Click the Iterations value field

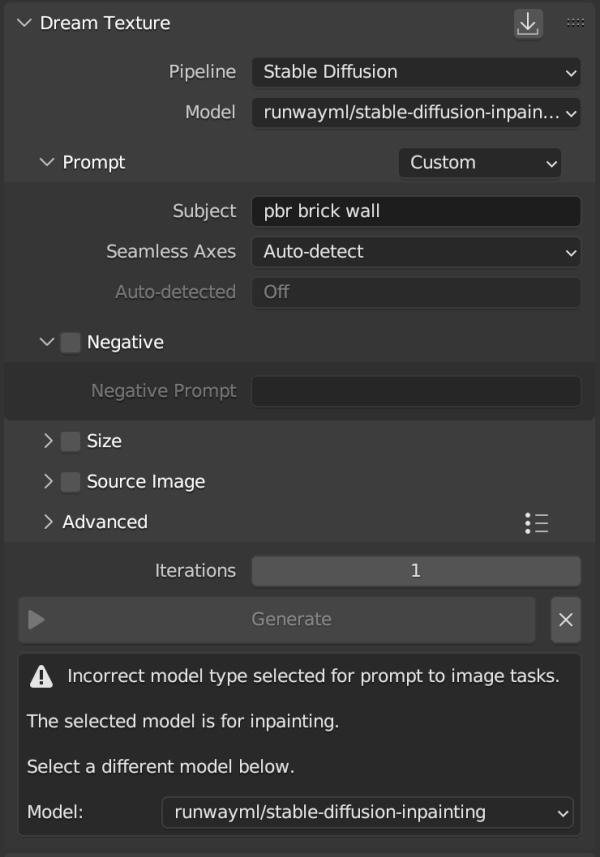pyautogui.click(x=416, y=571)
